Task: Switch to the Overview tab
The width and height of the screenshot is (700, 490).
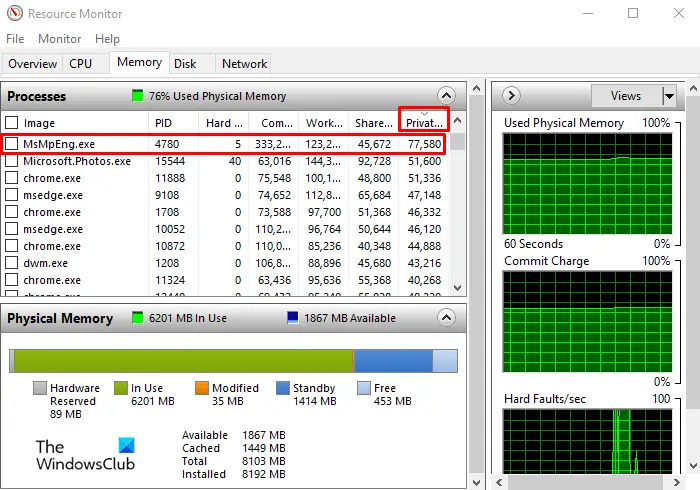Action: [x=33, y=64]
